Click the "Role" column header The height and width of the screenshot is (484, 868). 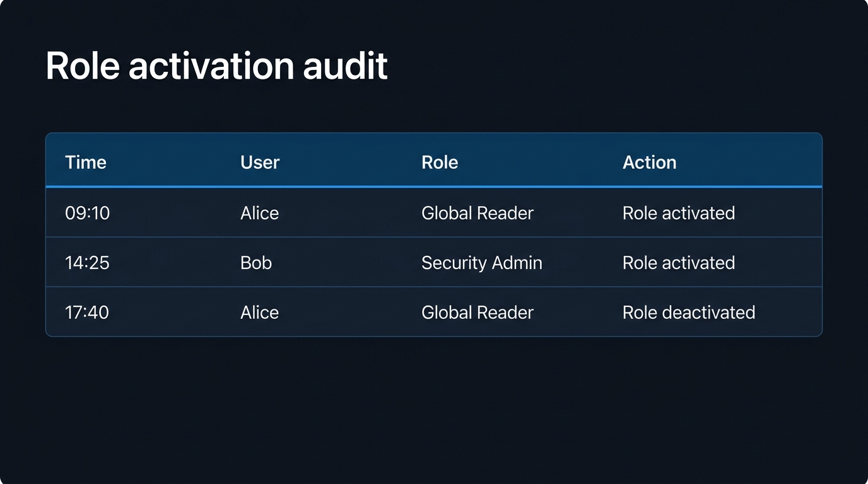(x=440, y=162)
